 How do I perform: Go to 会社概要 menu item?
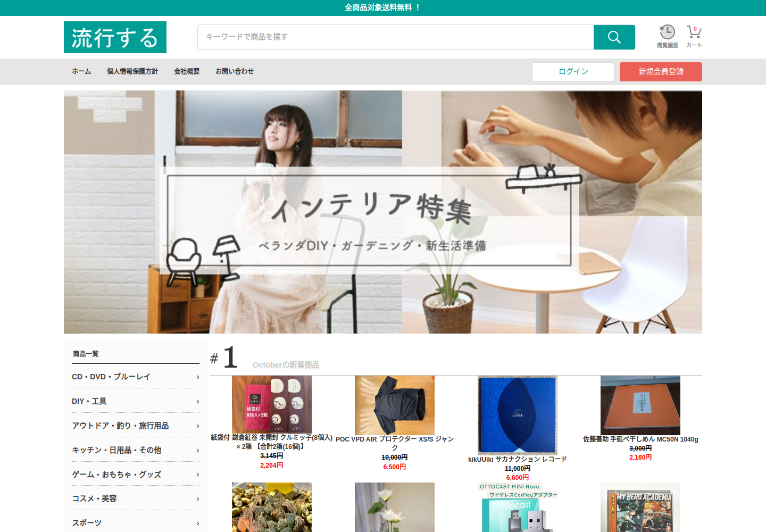click(187, 71)
